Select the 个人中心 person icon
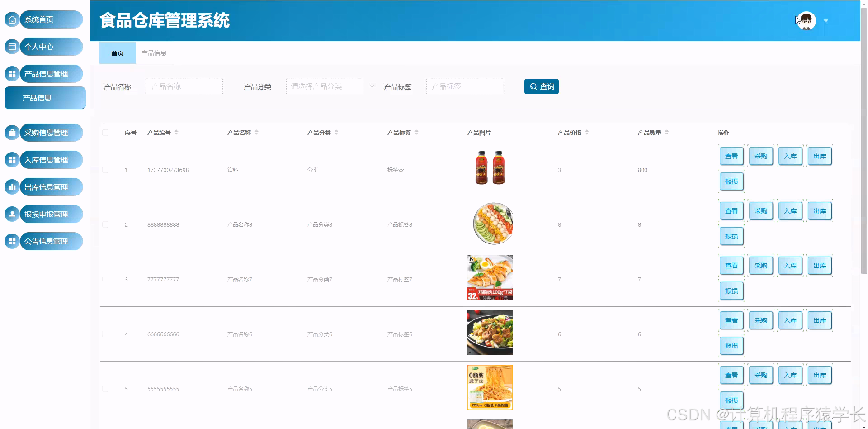This screenshot has width=868, height=429. (x=12, y=47)
